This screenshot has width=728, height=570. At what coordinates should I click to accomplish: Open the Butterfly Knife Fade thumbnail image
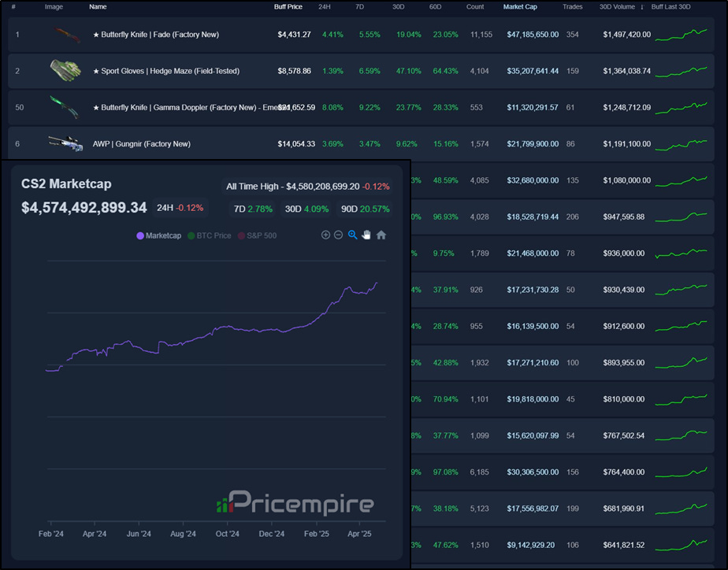pos(66,35)
